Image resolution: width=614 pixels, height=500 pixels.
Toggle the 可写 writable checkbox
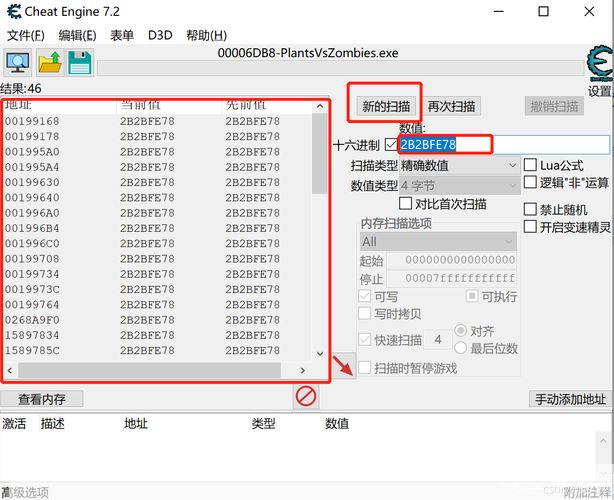click(365, 296)
